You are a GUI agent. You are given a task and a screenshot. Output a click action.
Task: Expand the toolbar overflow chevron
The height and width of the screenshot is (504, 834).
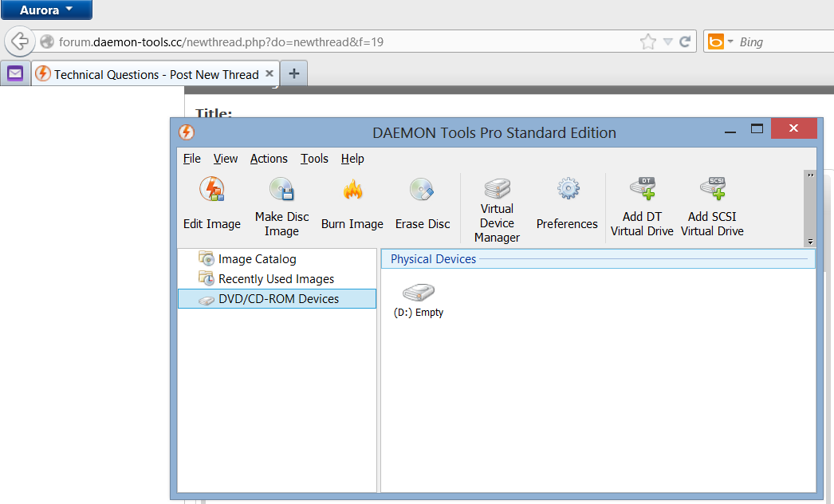[x=811, y=175]
